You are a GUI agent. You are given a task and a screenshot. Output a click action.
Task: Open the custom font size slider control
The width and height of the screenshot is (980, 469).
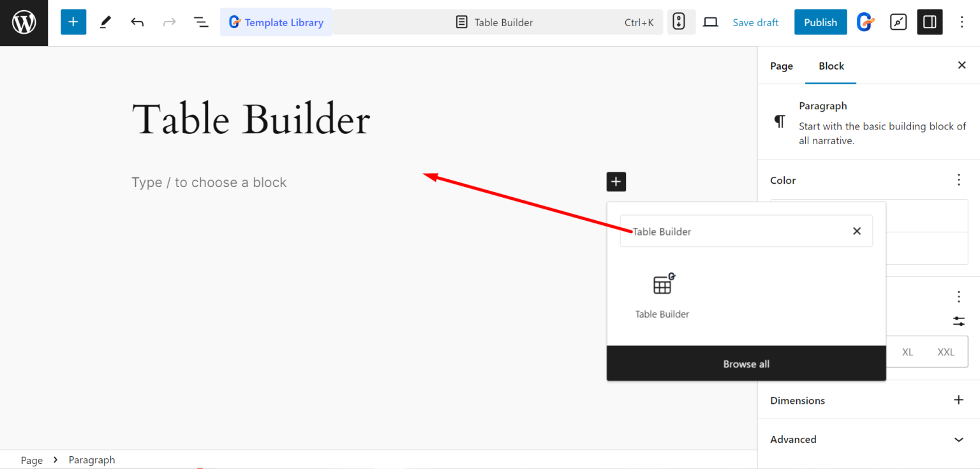pyautogui.click(x=958, y=321)
